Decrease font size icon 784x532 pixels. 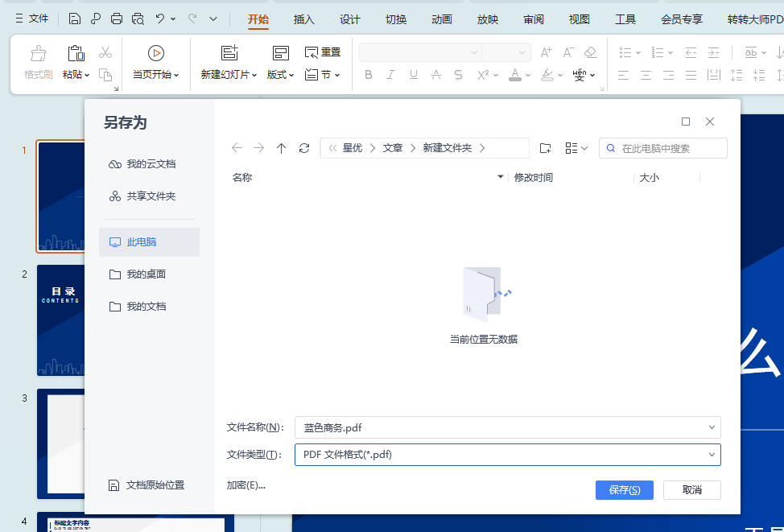click(x=568, y=52)
